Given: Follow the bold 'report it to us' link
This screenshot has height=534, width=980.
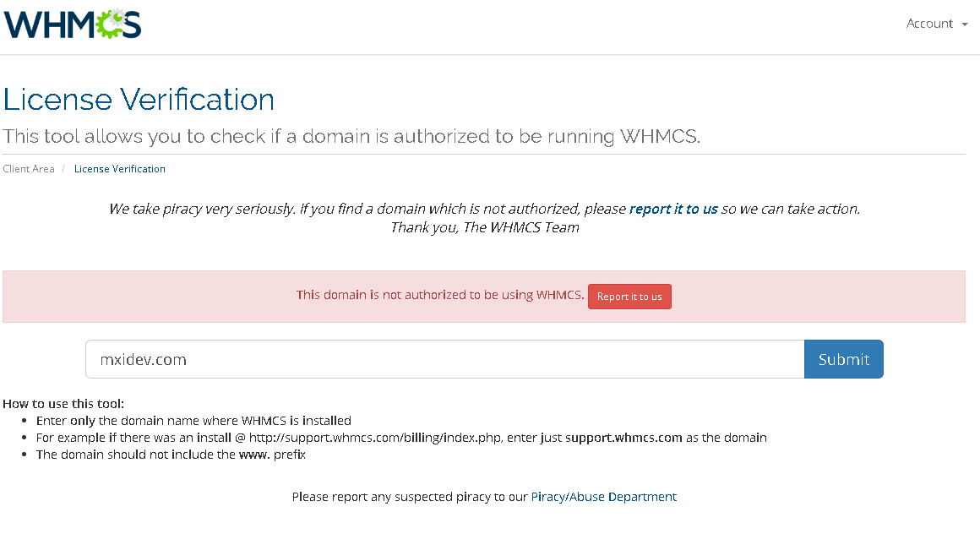Looking at the screenshot, I should pos(673,209).
